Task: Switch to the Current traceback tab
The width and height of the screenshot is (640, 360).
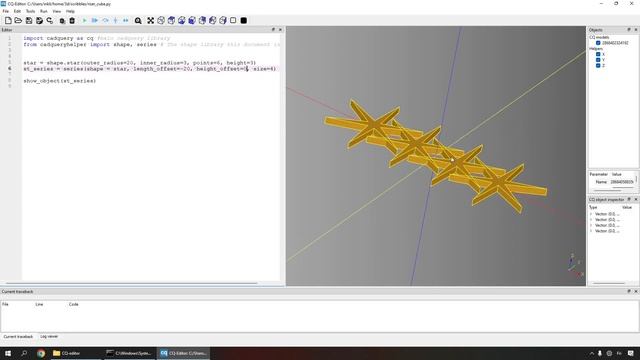Action: tap(18, 337)
